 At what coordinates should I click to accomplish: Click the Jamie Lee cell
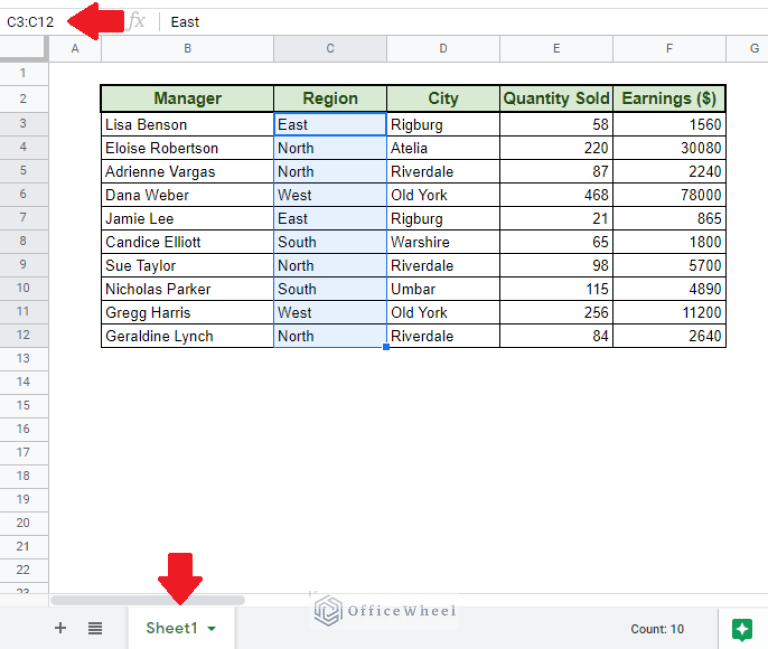click(188, 218)
